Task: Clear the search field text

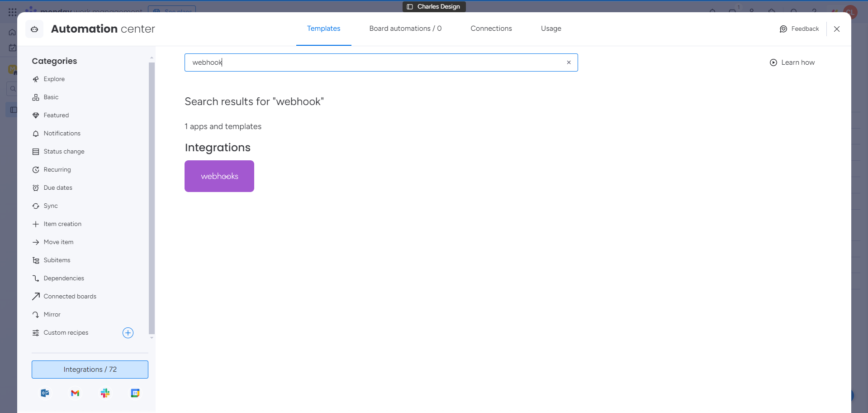Action: [569, 62]
